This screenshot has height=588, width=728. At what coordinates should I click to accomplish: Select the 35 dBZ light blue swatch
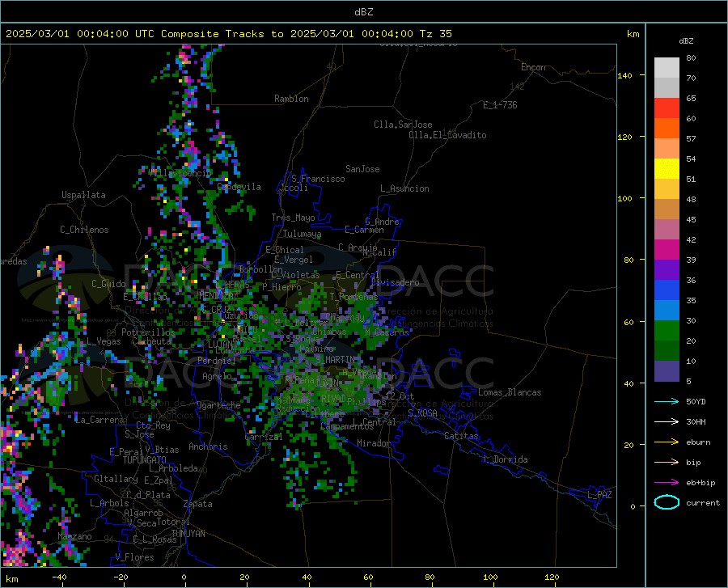tap(667, 310)
